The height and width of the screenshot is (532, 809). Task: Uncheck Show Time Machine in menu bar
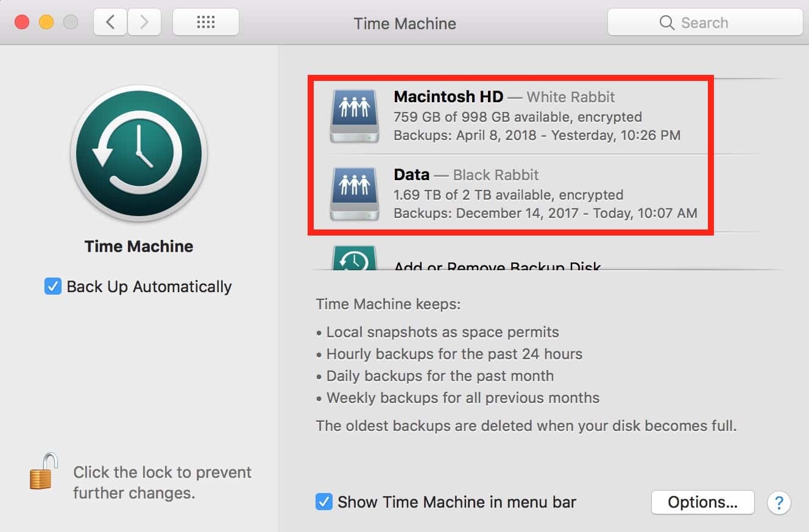324,502
